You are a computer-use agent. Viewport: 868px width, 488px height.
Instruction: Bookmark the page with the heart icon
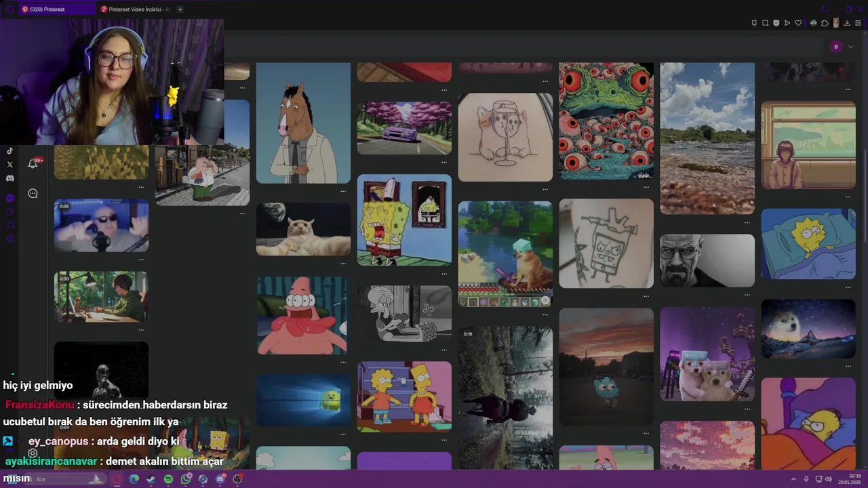[798, 23]
